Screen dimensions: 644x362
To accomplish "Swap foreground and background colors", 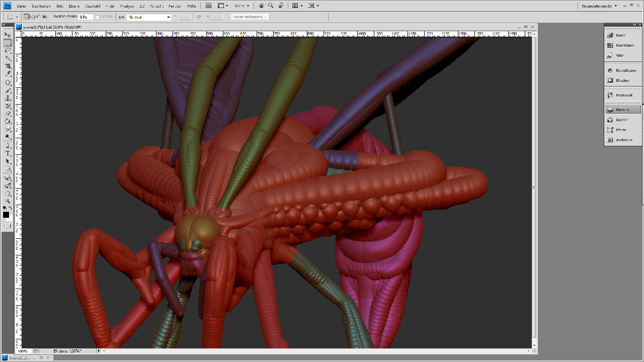I will click(x=11, y=208).
